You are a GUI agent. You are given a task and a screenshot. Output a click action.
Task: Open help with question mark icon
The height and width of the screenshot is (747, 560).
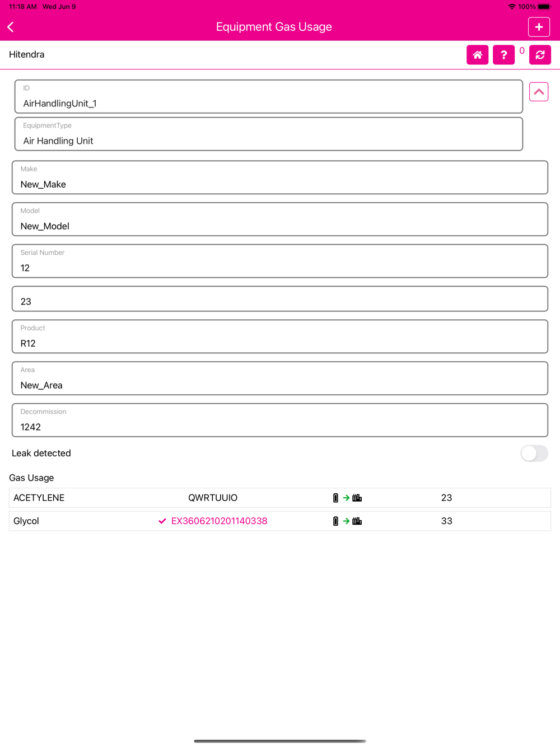click(503, 55)
